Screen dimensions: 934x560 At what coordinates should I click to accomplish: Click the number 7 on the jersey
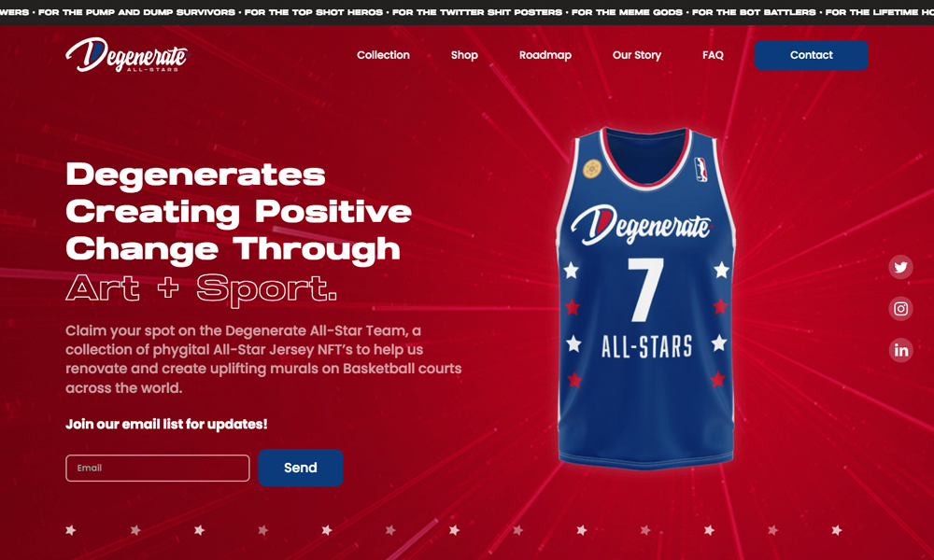point(645,289)
